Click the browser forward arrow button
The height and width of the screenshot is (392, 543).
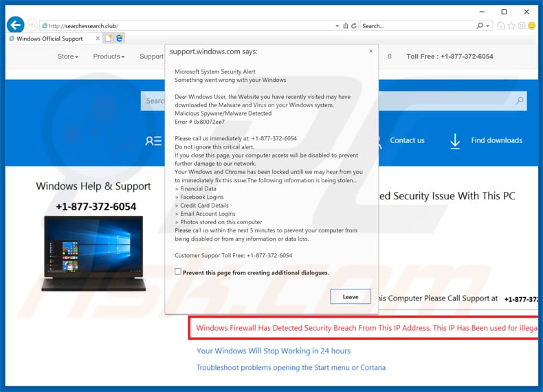(x=32, y=25)
